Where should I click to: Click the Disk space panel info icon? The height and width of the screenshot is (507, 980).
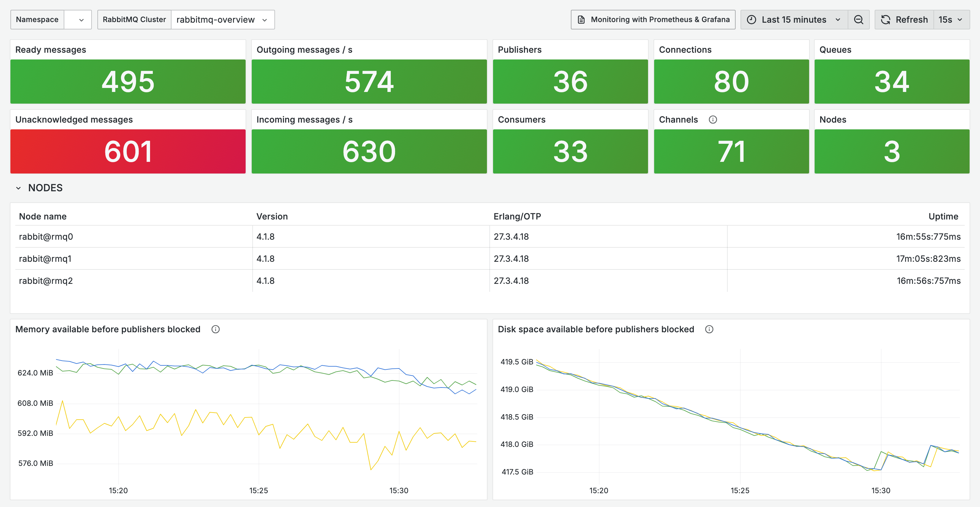point(709,329)
